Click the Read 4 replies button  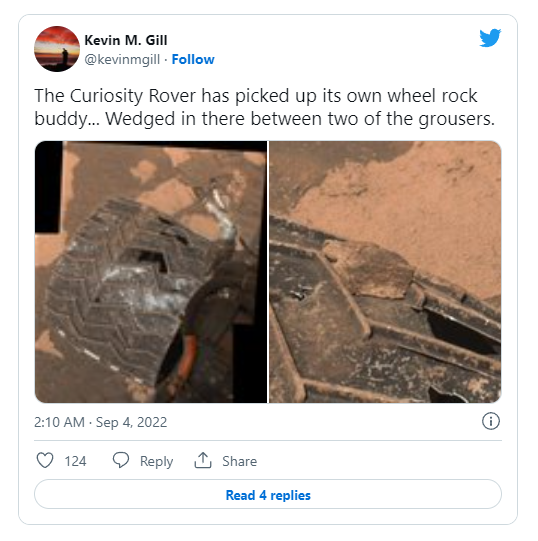(268, 494)
